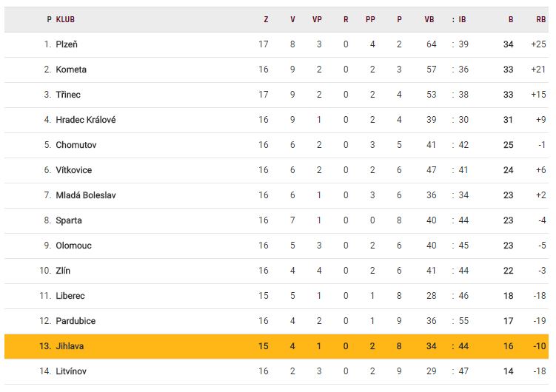The image size is (556, 392).
Task: Select the Zlín club row name
Action: coord(64,271)
